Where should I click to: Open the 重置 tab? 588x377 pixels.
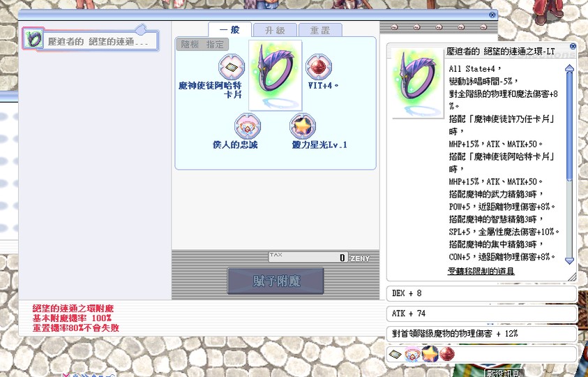pos(319,30)
